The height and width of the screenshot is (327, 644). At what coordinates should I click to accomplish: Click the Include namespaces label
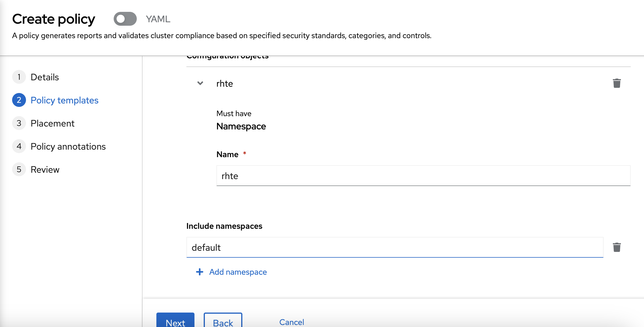point(224,226)
